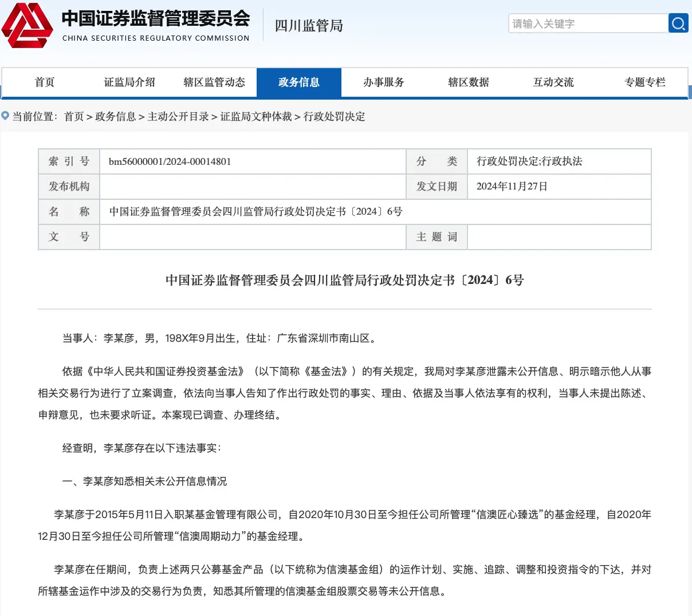Go to the 专题专栏 navigation item

click(645, 82)
